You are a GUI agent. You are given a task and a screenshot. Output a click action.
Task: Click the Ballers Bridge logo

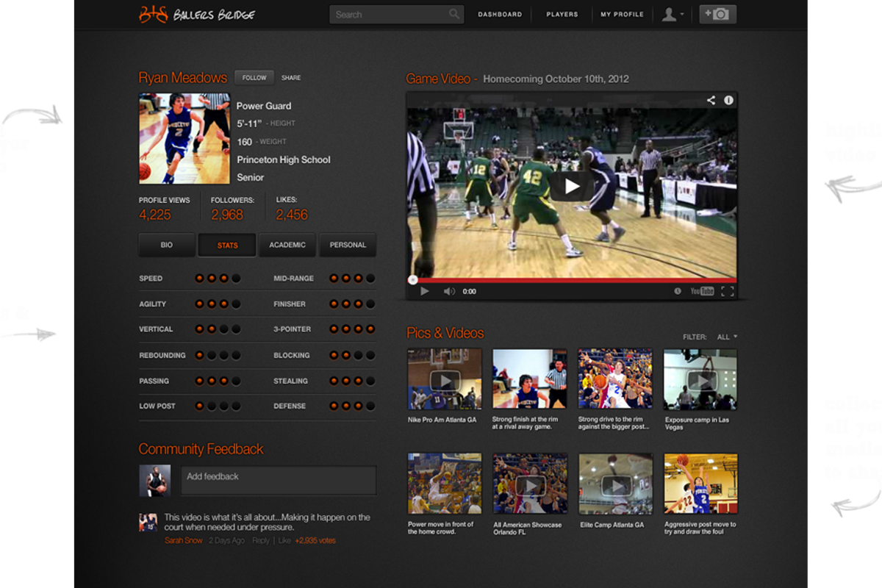pyautogui.click(x=197, y=14)
